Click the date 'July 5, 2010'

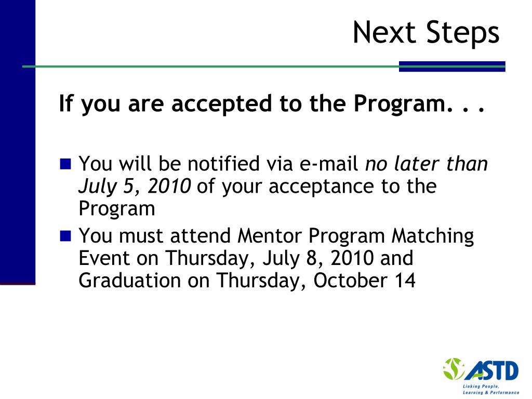(x=135, y=187)
